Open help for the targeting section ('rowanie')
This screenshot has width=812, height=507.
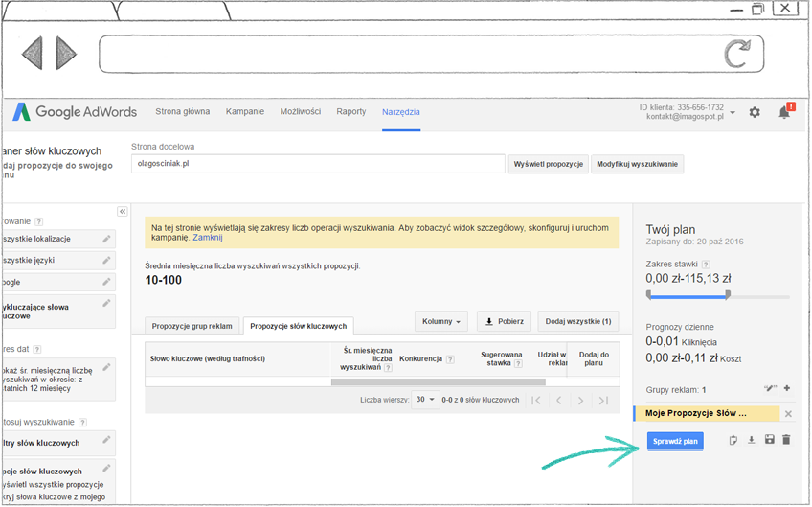pyautogui.click(x=39, y=222)
